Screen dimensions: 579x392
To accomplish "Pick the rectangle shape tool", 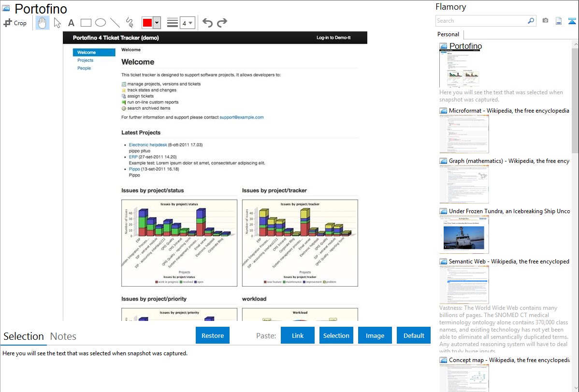I will [x=86, y=23].
